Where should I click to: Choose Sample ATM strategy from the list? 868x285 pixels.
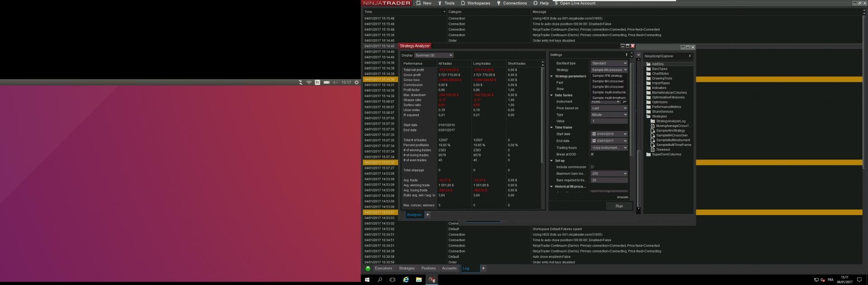point(607,76)
